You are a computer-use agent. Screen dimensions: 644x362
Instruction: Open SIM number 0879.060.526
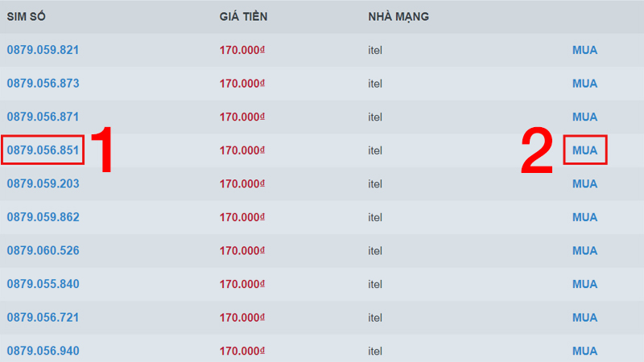[x=43, y=250]
